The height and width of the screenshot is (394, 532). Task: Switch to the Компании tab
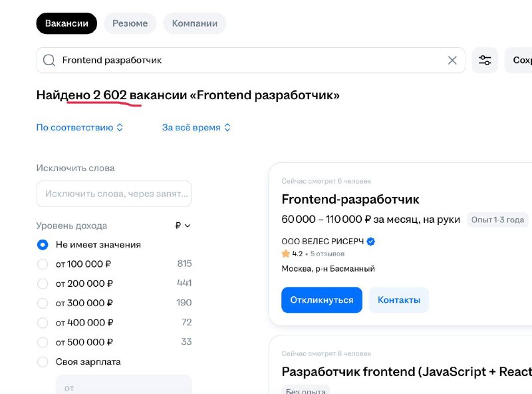click(x=194, y=23)
